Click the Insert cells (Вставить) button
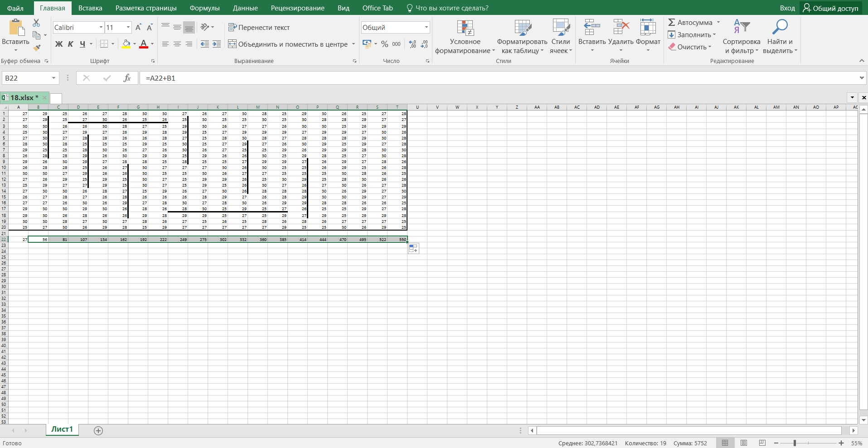868x448 pixels. pyautogui.click(x=592, y=36)
